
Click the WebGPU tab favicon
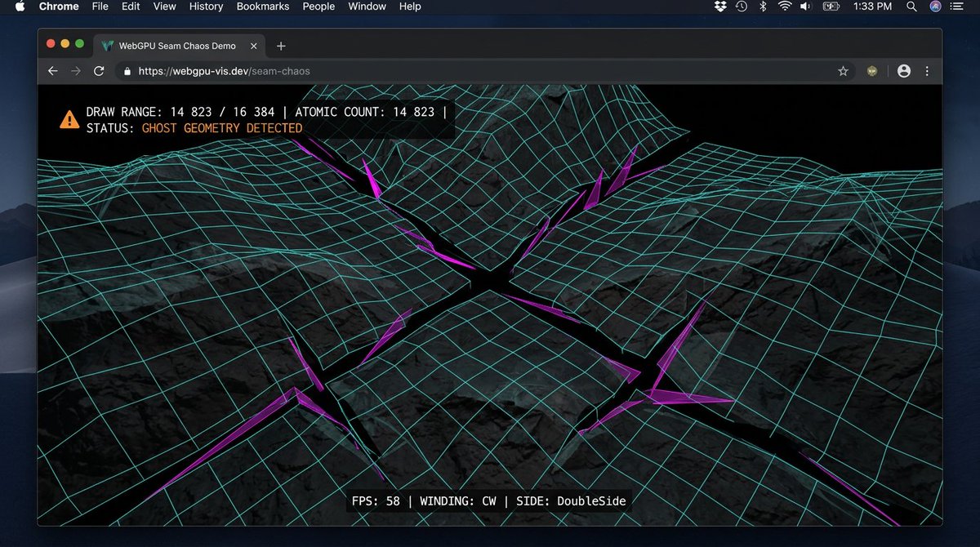108,46
